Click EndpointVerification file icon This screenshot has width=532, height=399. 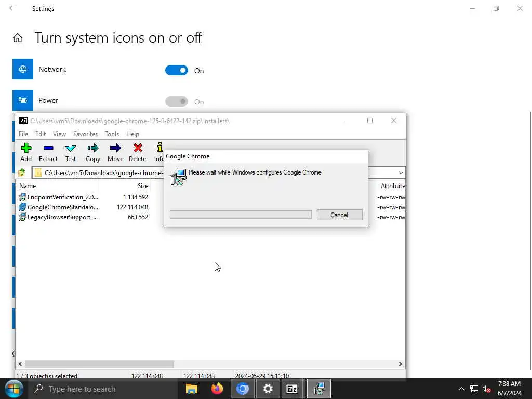pos(22,197)
